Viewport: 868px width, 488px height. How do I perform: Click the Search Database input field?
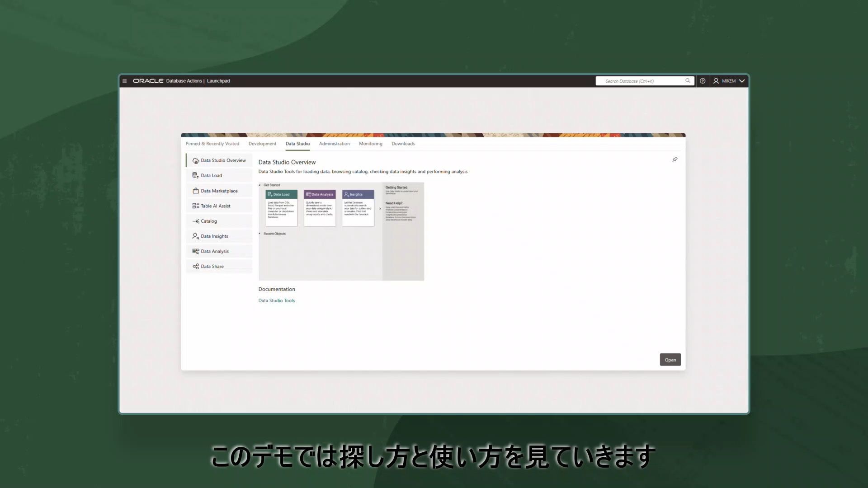pyautogui.click(x=642, y=81)
